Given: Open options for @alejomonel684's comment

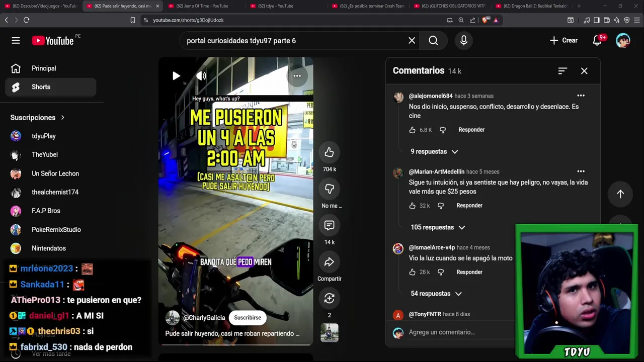Looking at the screenshot, I should pos(581,96).
